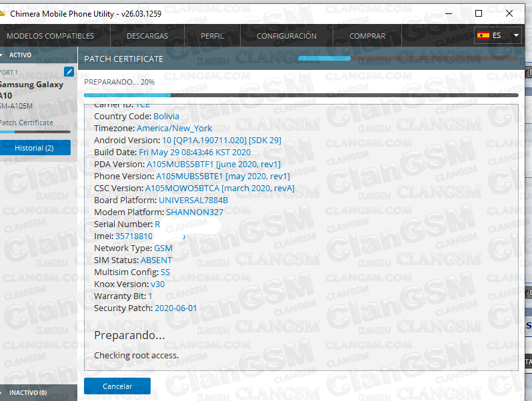Click the Country Code value Bolivia
532x401 pixels.
[166, 117]
